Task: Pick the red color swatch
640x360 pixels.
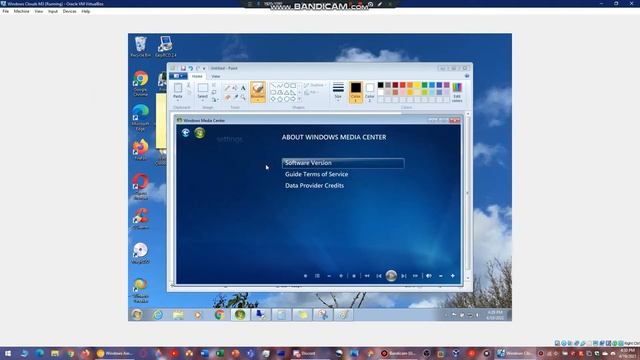Action: pyautogui.click(x=402, y=85)
